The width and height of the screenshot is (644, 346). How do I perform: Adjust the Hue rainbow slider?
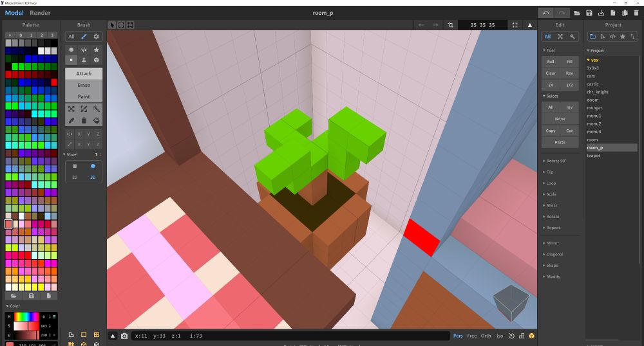click(x=26, y=316)
